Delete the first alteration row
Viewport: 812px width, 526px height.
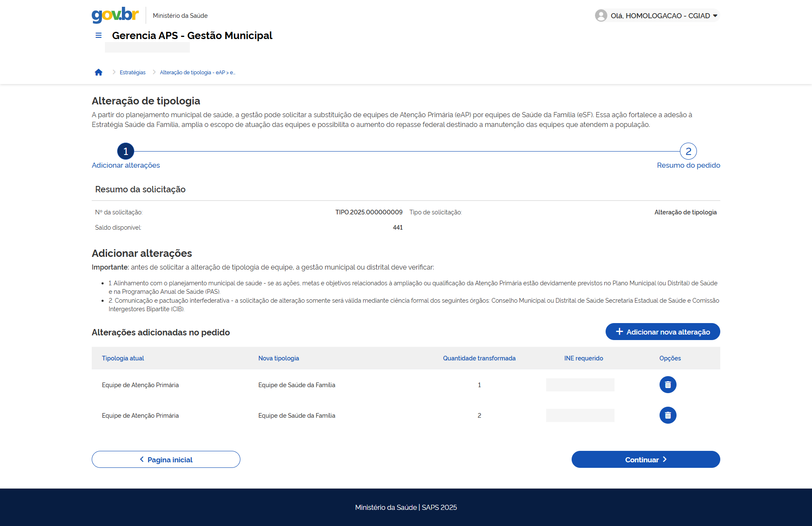(668, 385)
